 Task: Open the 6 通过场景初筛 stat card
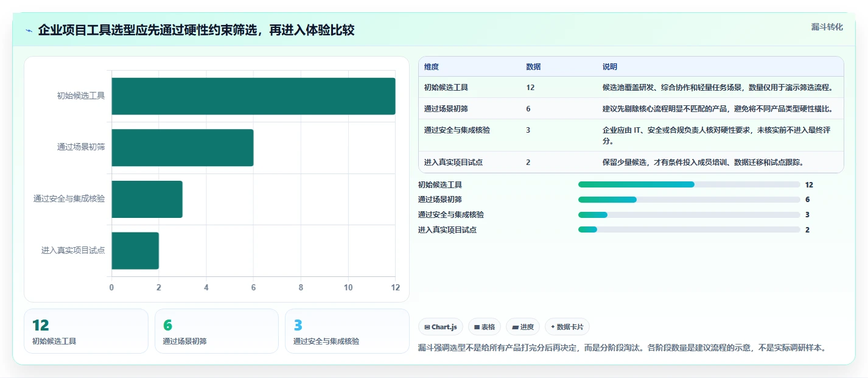click(x=217, y=331)
